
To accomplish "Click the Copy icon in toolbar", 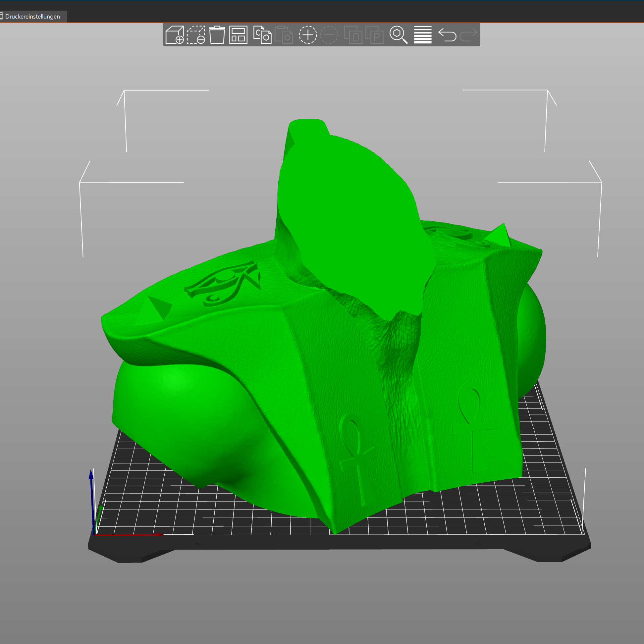I will click(262, 35).
